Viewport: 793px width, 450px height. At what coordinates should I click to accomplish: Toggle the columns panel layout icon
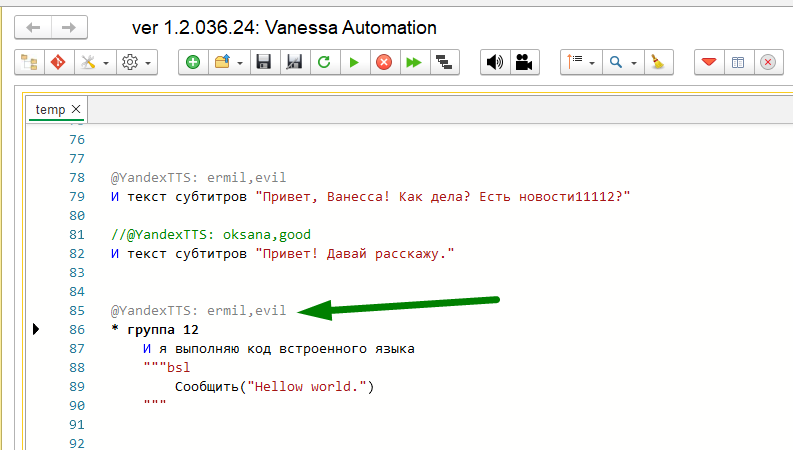click(738, 62)
